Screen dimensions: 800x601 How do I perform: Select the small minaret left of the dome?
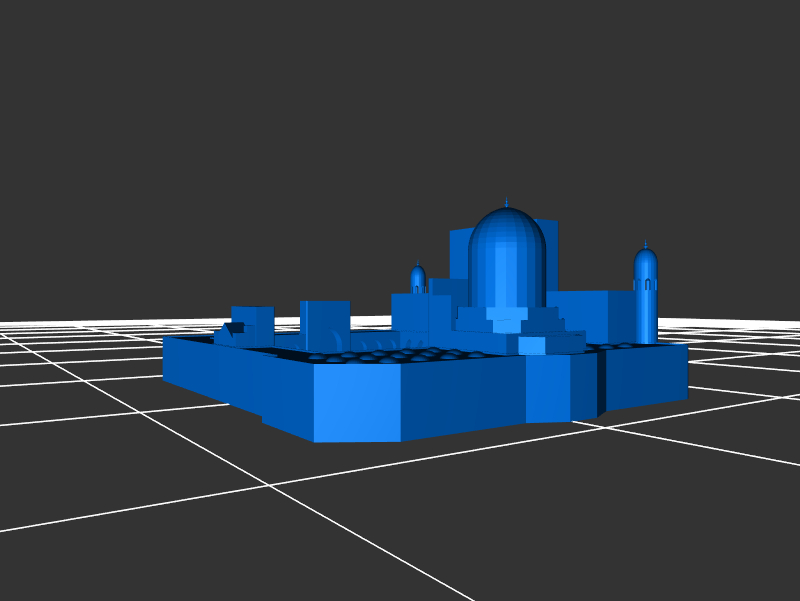point(418,279)
